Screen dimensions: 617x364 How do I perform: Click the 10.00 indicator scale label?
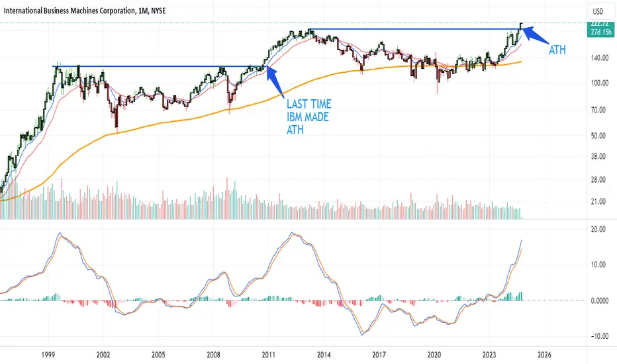click(598, 265)
